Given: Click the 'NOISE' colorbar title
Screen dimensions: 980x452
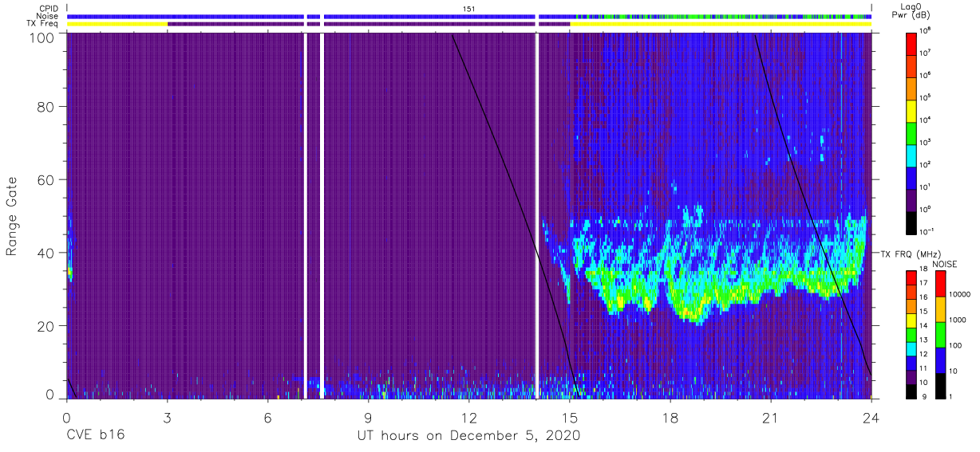Looking at the screenshot, I should pos(945,263).
